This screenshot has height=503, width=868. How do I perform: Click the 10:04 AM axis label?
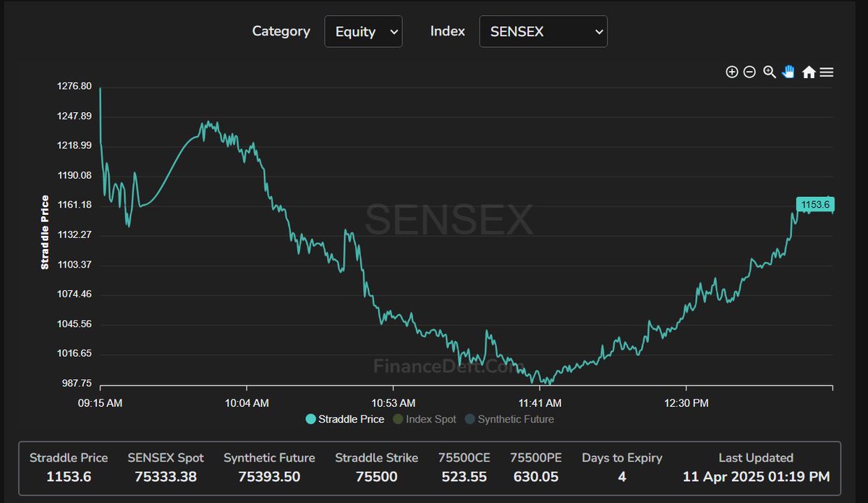tap(247, 403)
